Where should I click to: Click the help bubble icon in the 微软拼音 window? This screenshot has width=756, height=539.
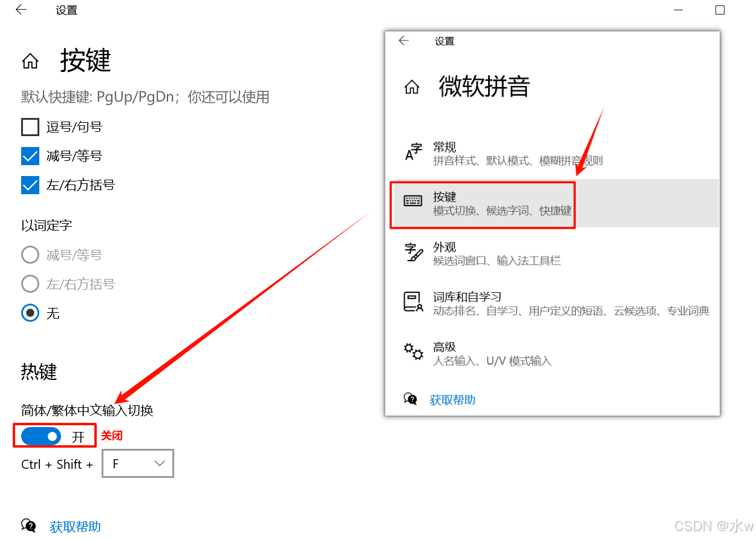[x=411, y=399]
